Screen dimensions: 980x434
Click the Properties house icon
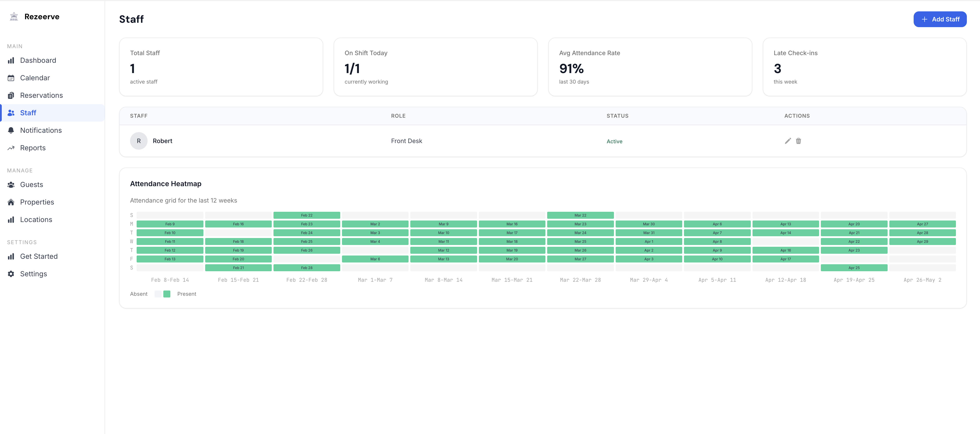click(11, 202)
